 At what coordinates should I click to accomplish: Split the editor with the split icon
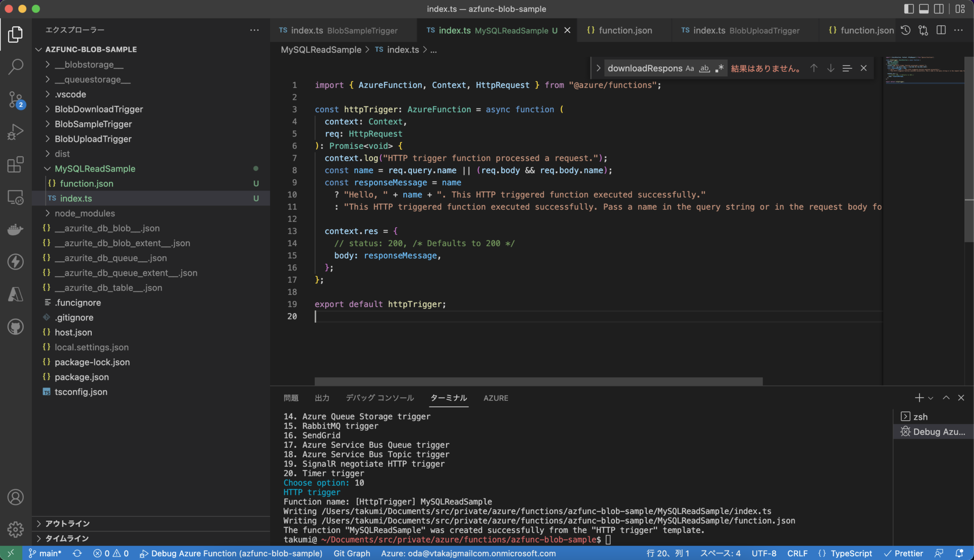[x=942, y=30]
